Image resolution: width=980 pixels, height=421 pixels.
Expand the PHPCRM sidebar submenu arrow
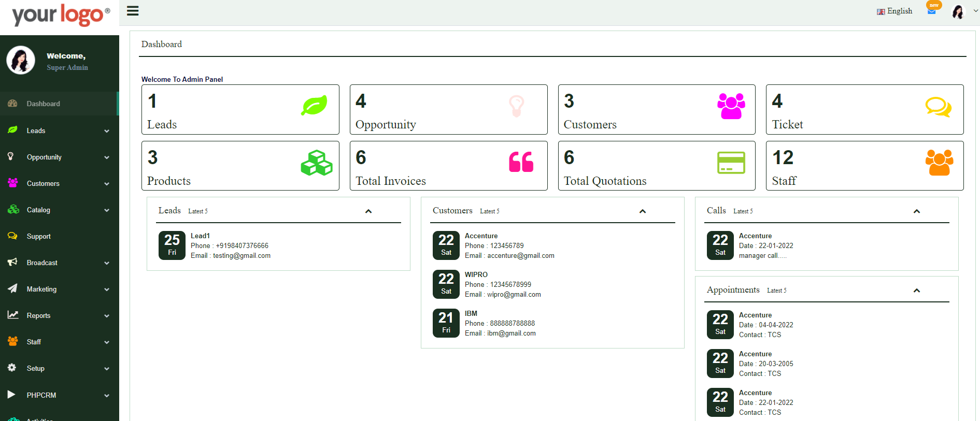(107, 396)
